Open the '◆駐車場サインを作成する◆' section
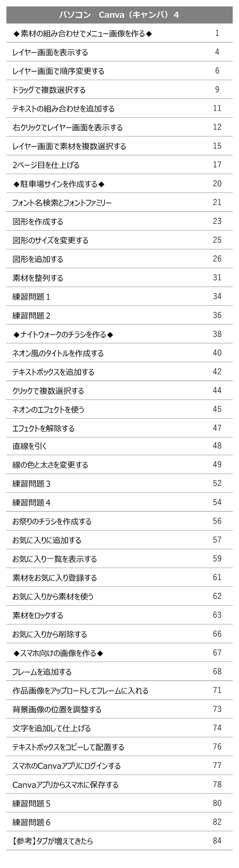The image size is (239, 868). click(59, 184)
